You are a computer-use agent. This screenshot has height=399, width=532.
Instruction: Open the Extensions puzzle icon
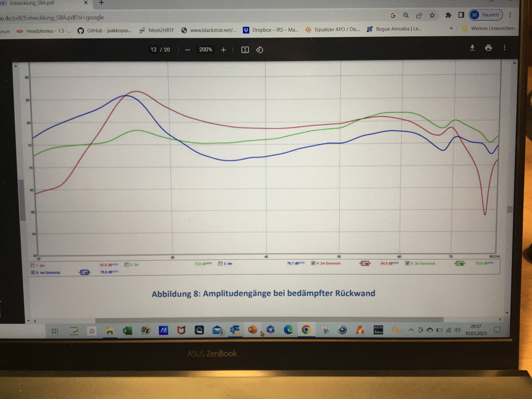point(448,15)
